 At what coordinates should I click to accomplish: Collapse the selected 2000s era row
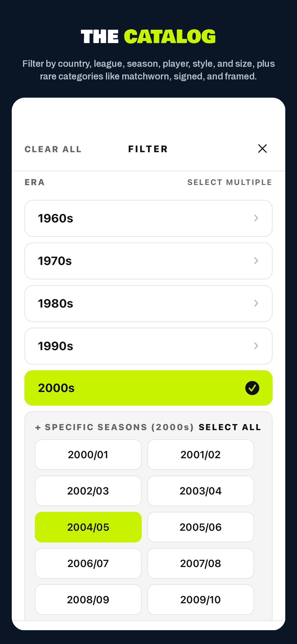click(148, 388)
